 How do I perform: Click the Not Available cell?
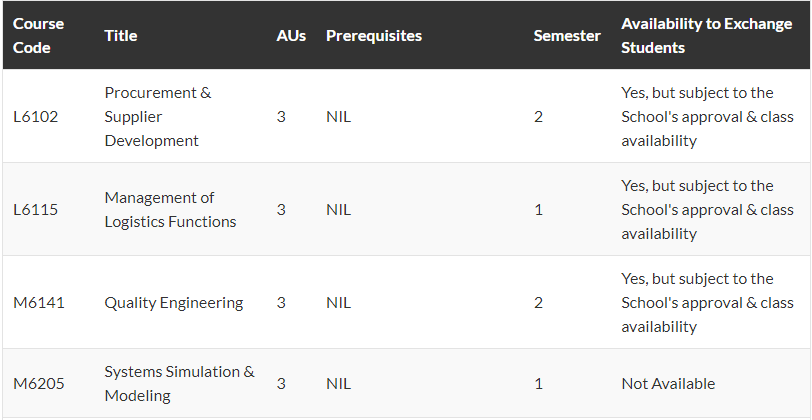[x=668, y=384]
